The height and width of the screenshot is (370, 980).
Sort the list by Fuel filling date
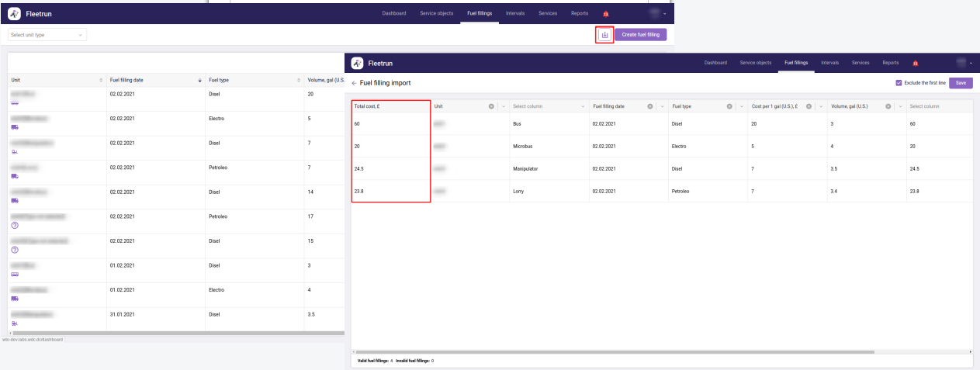200,80
